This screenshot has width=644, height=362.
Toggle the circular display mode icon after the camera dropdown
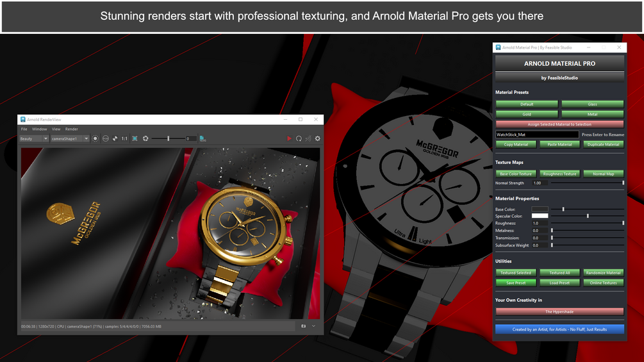point(95,139)
